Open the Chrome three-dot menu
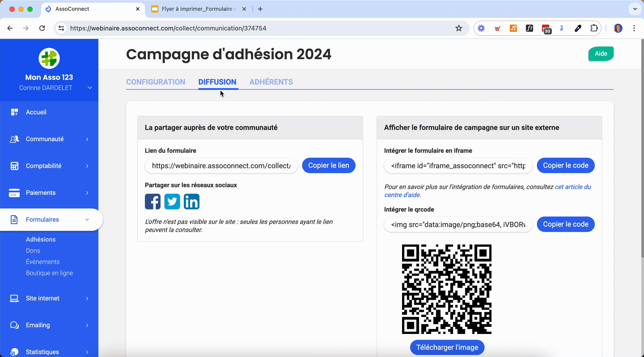 click(634, 28)
